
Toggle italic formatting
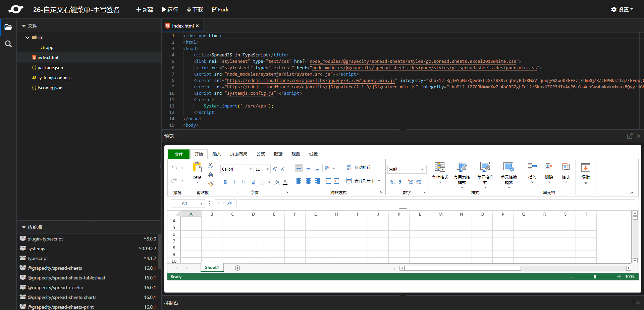234,182
